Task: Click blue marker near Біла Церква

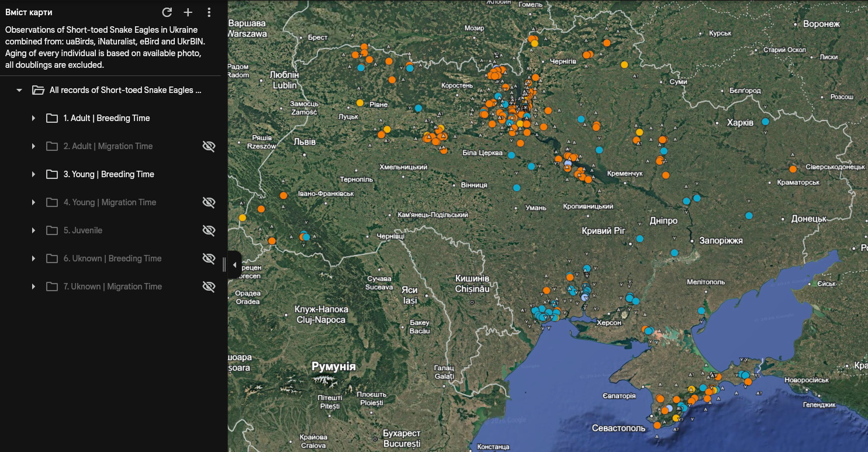Action: [511, 155]
